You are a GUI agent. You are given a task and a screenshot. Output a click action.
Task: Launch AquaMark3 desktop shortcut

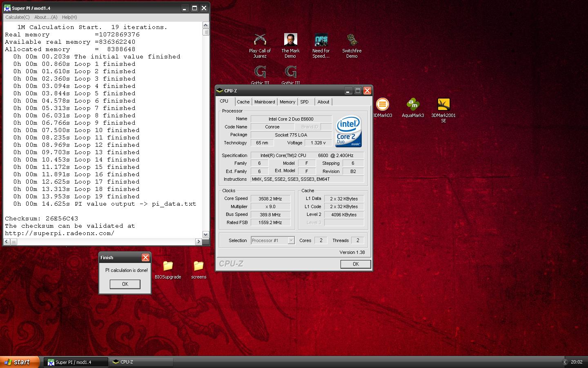point(413,108)
